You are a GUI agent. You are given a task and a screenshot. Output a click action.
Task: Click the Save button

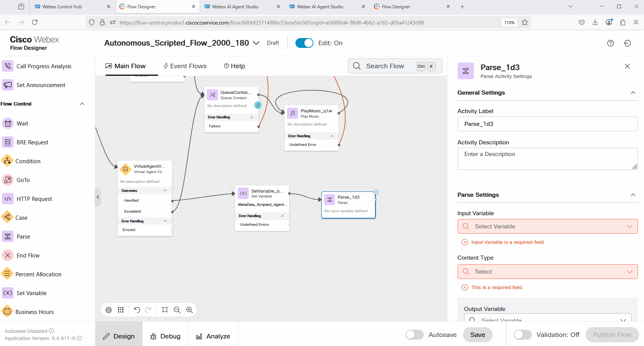(x=478, y=335)
